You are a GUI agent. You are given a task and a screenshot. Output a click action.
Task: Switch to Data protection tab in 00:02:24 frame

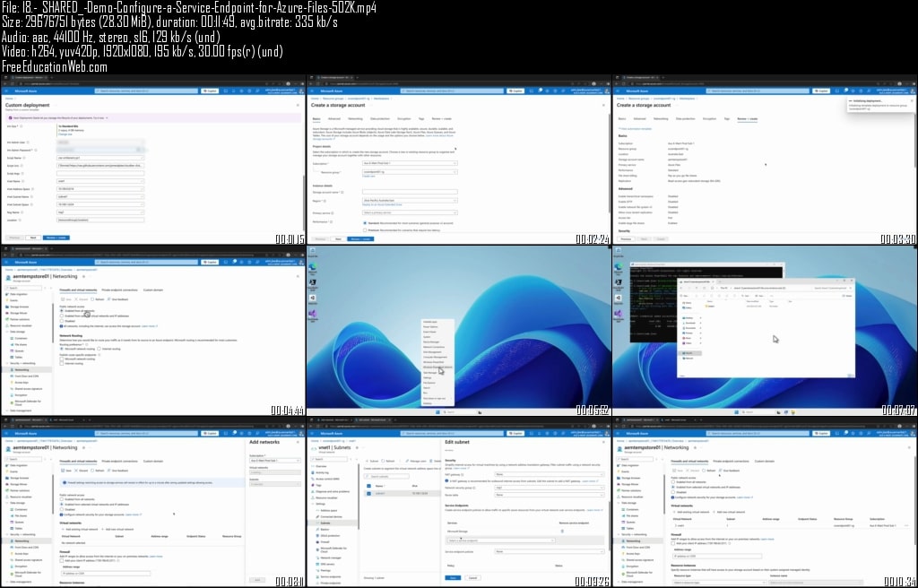click(379, 119)
